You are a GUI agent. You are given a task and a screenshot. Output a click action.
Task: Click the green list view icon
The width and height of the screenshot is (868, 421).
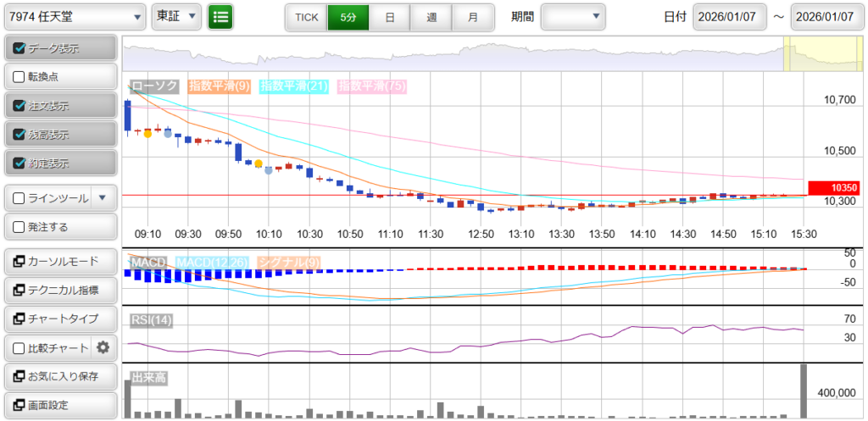pos(220,16)
